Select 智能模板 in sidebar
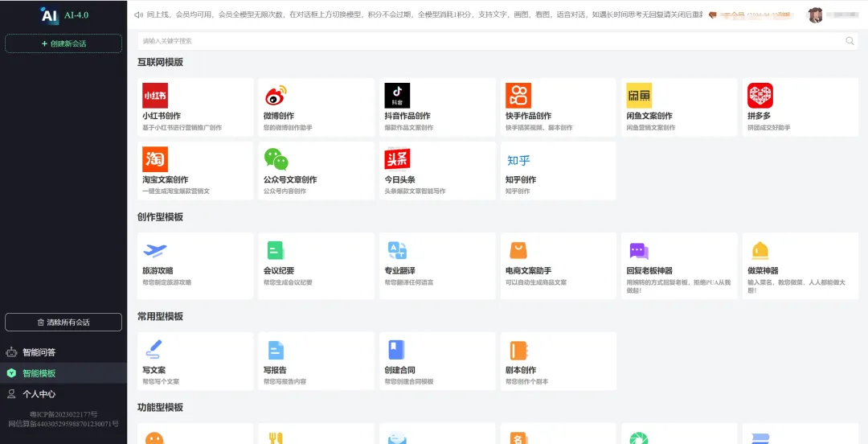The width and height of the screenshot is (868, 444). tap(63, 373)
